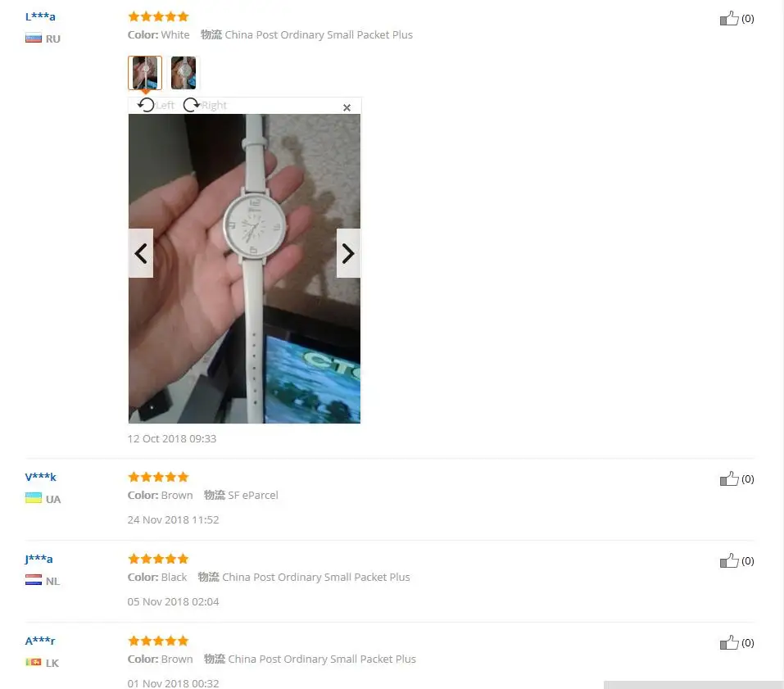Show the next review photo
Viewport: 784px width, 689px height.
tap(348, 253)
